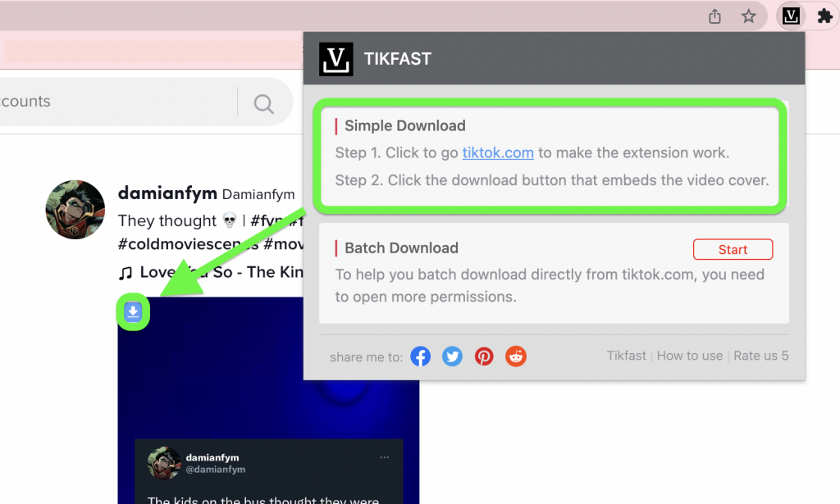Click the blue video thumbnail
The image size is (840, 504).
point(268,400)
